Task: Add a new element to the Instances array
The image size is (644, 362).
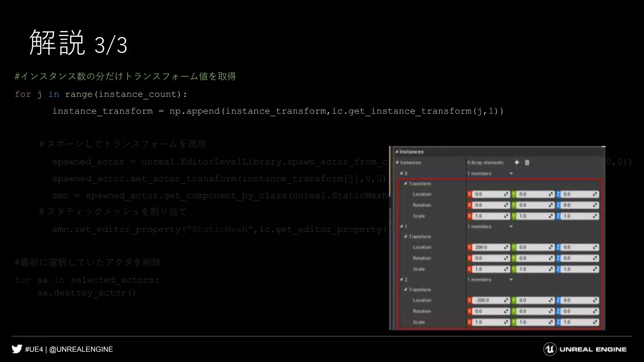Action: pos(517,162)
